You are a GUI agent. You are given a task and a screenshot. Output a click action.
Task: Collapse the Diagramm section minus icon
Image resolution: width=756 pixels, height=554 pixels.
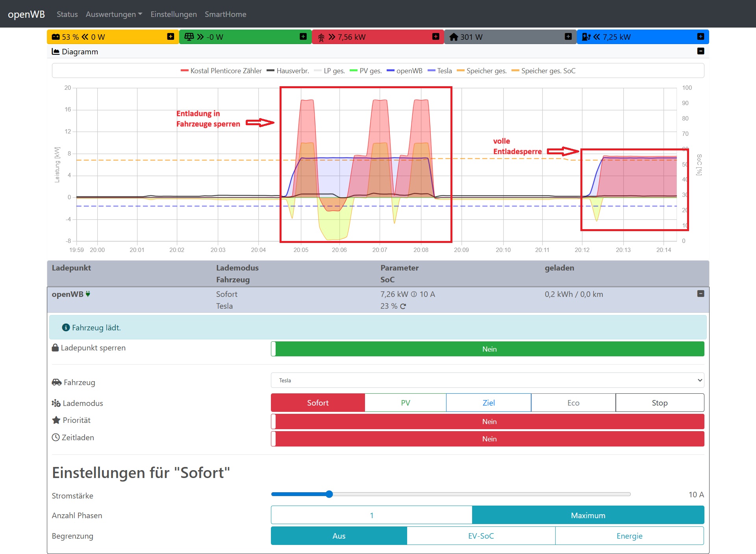[700, 51]
